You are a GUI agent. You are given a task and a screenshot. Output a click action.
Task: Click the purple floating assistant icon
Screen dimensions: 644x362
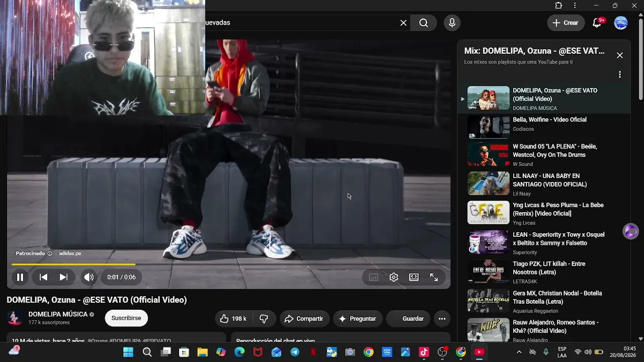[630, 231]
